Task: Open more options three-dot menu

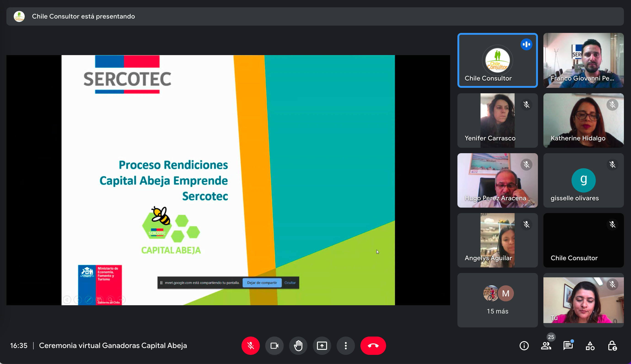Action: click(x=346, y=345)
